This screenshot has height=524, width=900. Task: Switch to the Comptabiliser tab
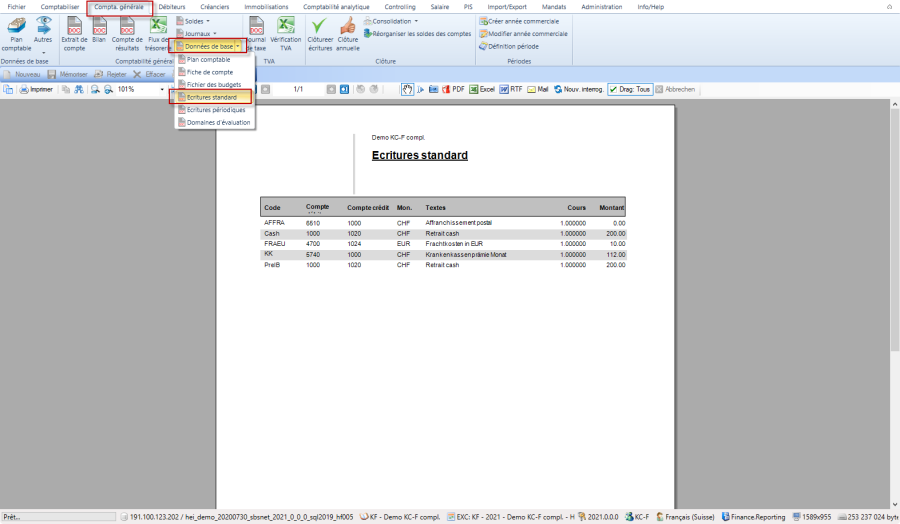pos(60,7)
